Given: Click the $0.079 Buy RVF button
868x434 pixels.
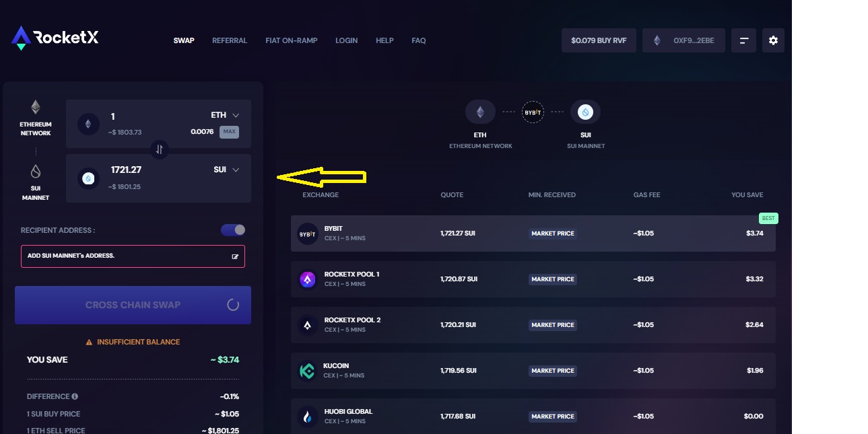Looking at the screenshot, I should 599,40.
